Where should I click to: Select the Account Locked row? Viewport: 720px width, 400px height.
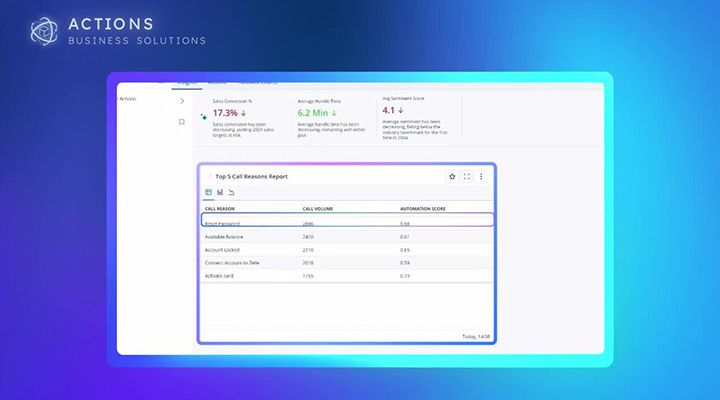point(346,249)
